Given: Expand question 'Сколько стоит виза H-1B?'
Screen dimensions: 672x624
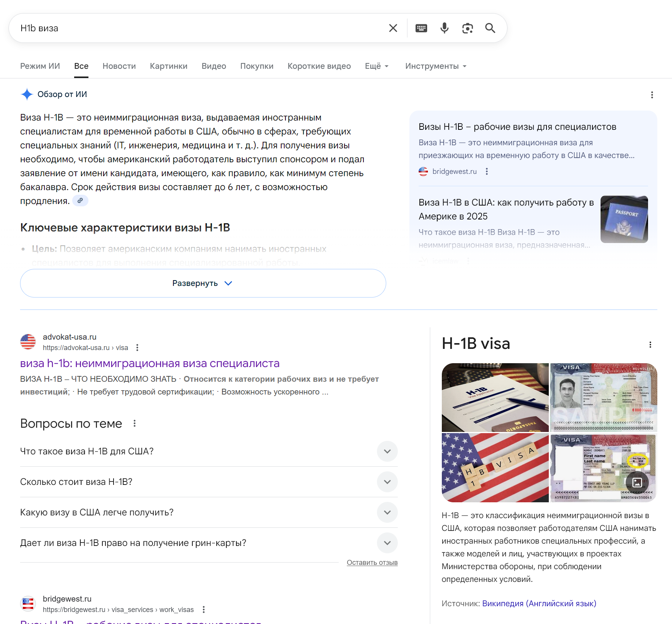Looking at the screenshot, I should (209, 482).
